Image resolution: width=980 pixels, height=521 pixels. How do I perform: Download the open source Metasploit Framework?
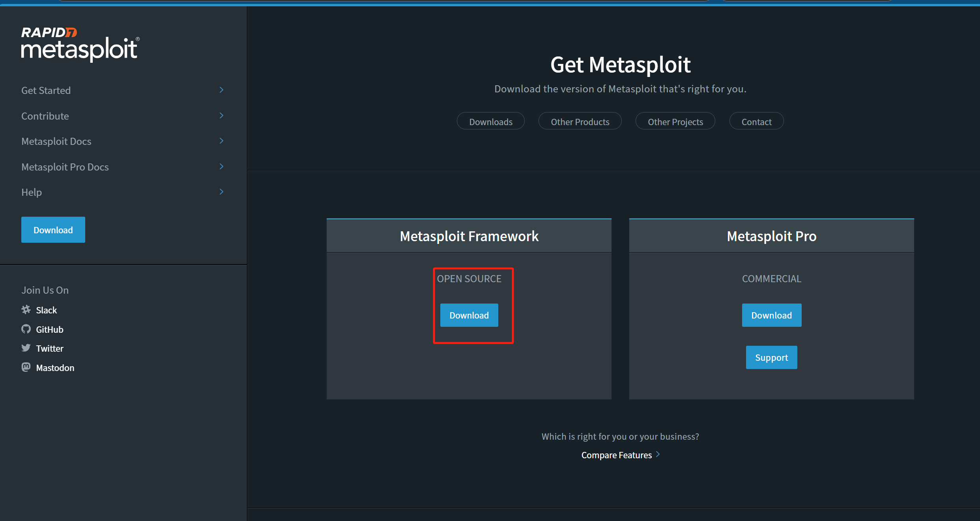[x=469, y=315]
